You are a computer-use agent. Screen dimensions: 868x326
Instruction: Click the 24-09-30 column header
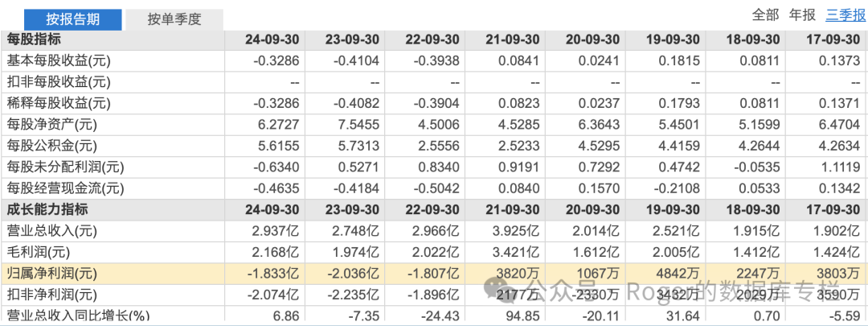point(272,39)
